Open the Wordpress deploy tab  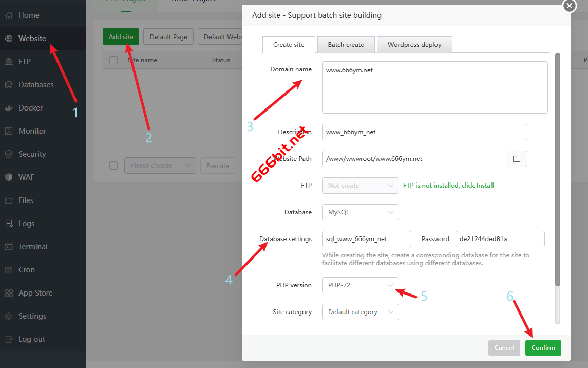coord(414,45)
